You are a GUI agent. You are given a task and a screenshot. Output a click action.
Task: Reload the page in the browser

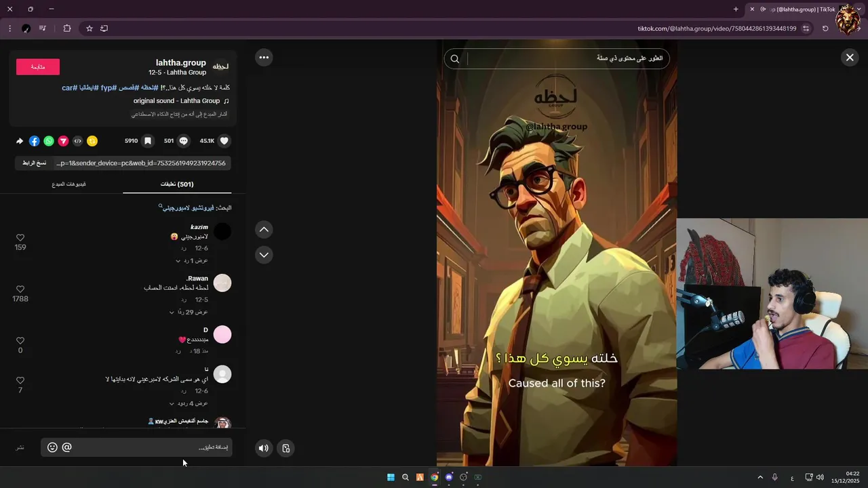(x=825, y=28)
